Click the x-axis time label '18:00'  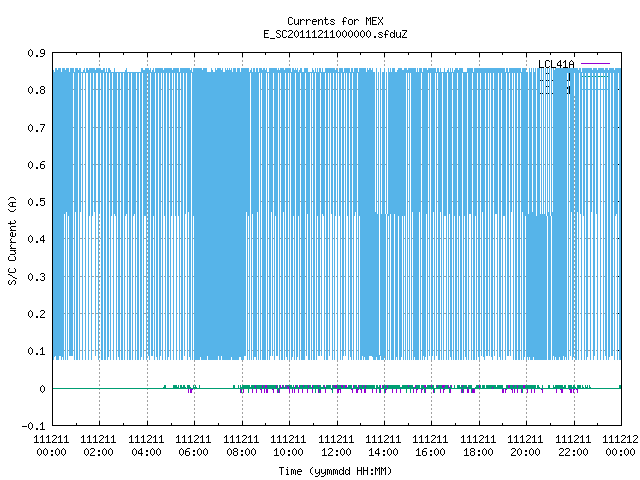(x=478, y=452)
